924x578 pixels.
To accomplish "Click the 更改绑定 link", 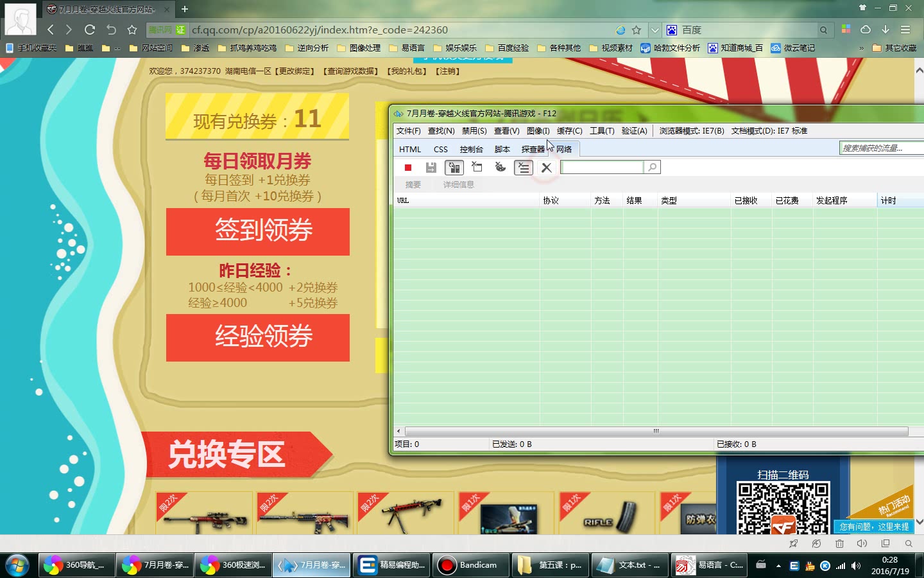I will tap(295, 71).
